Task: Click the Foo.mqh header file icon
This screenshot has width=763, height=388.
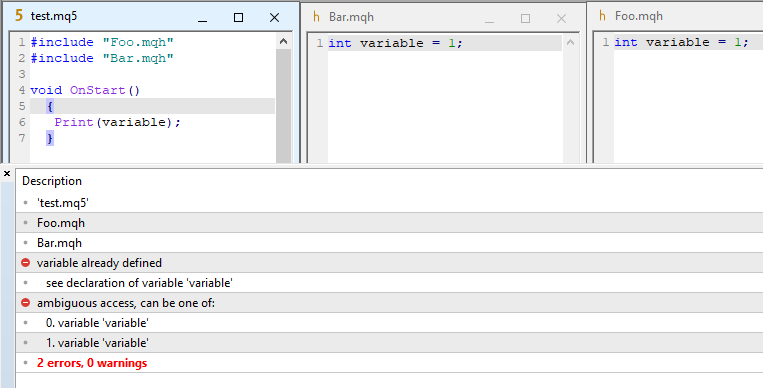Action: pyautogui.click(x=602, y=16)
